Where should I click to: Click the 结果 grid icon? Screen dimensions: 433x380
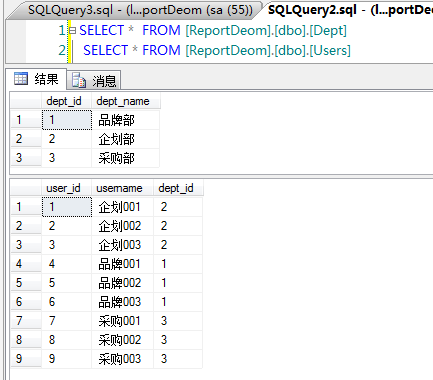(21, 79)
